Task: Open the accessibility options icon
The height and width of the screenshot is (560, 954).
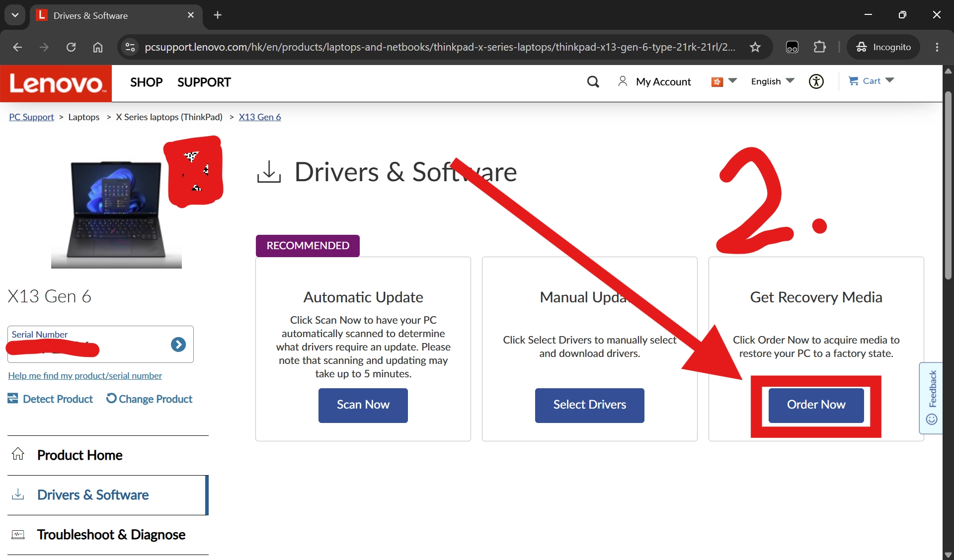Action: point(816,81)
